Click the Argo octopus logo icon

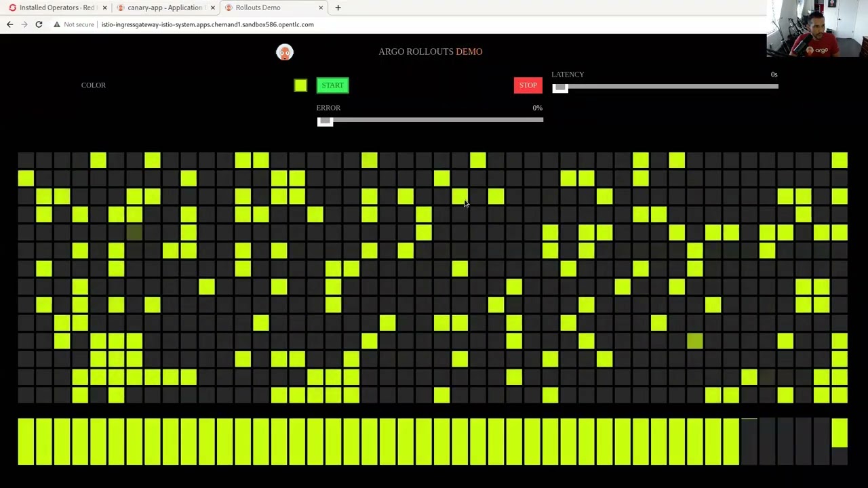(x=285, y=52)
